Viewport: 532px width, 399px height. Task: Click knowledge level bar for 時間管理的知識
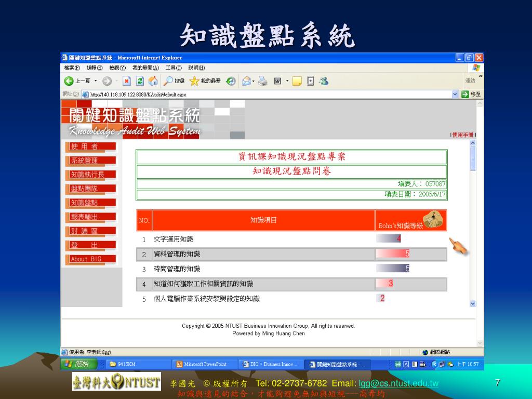click(x=393, y=269)
